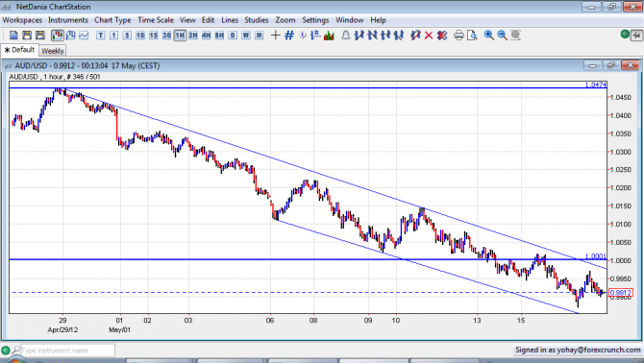This screenshot has height=363, width=644.
Task: Switch to the Daily (D) time scale
Action: coord(233,36)
